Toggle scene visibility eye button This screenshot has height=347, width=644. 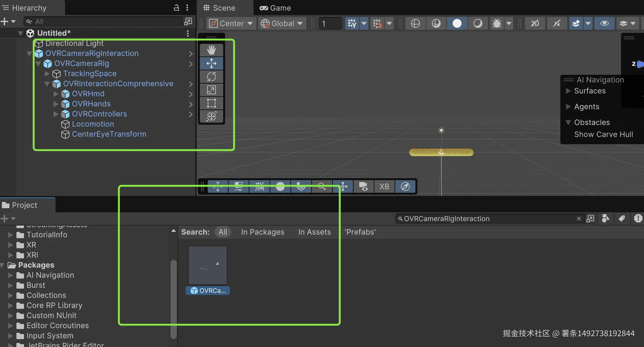[x=604, y=23]
